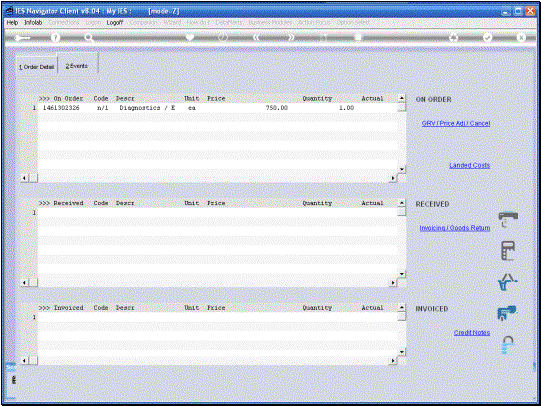Click the double right arrow icon
The image size is (541, 406).
291,37
